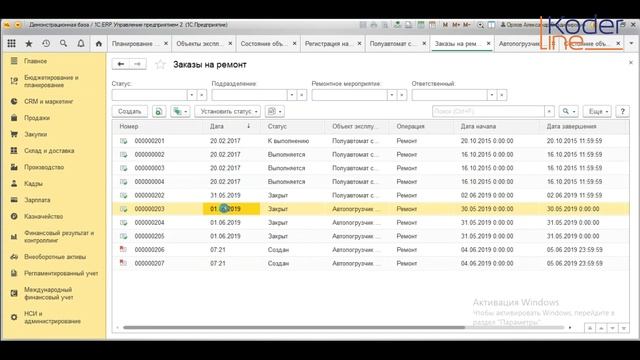
Task: Clear the Статус filter with its x button
Action: [x=202, y=95]
